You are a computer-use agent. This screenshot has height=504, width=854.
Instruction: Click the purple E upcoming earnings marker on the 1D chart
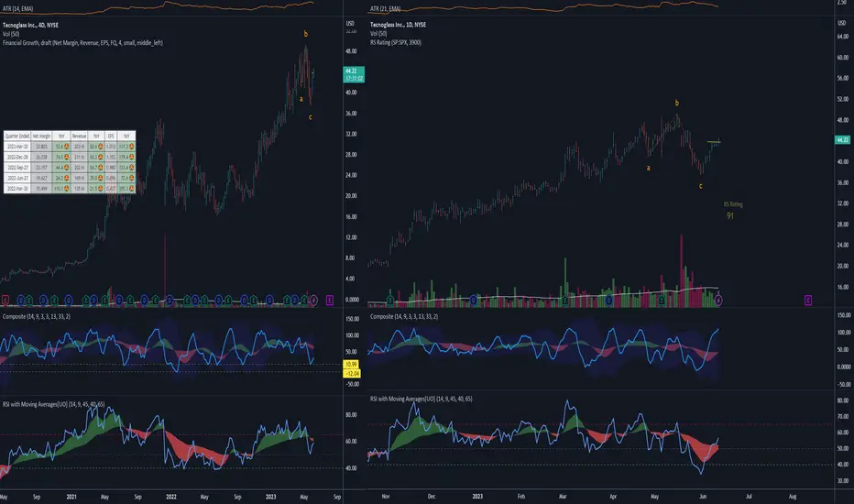coord(807,301)
